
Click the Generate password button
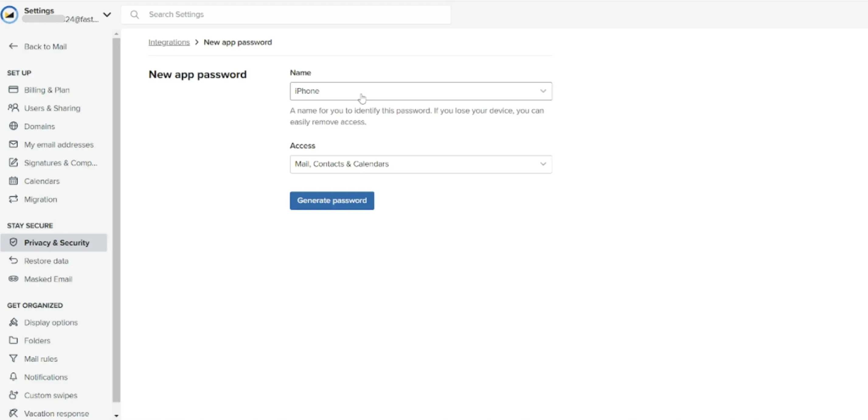[332, 200]
